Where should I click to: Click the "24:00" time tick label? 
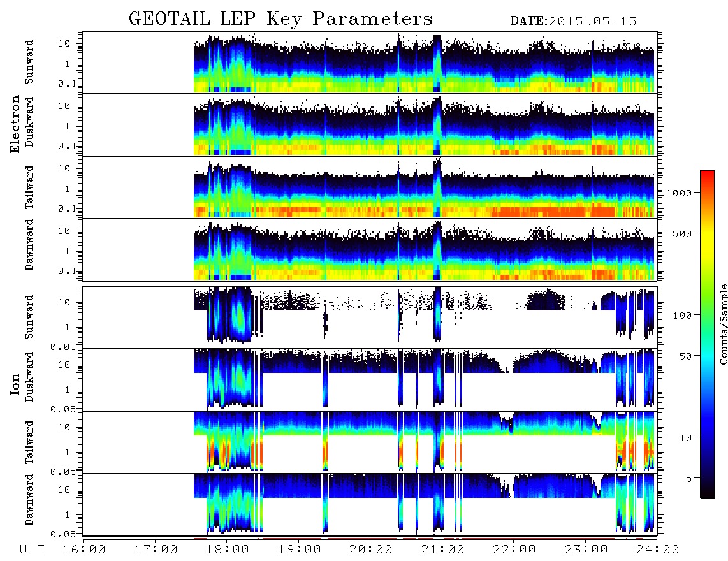tap(658, 550)
